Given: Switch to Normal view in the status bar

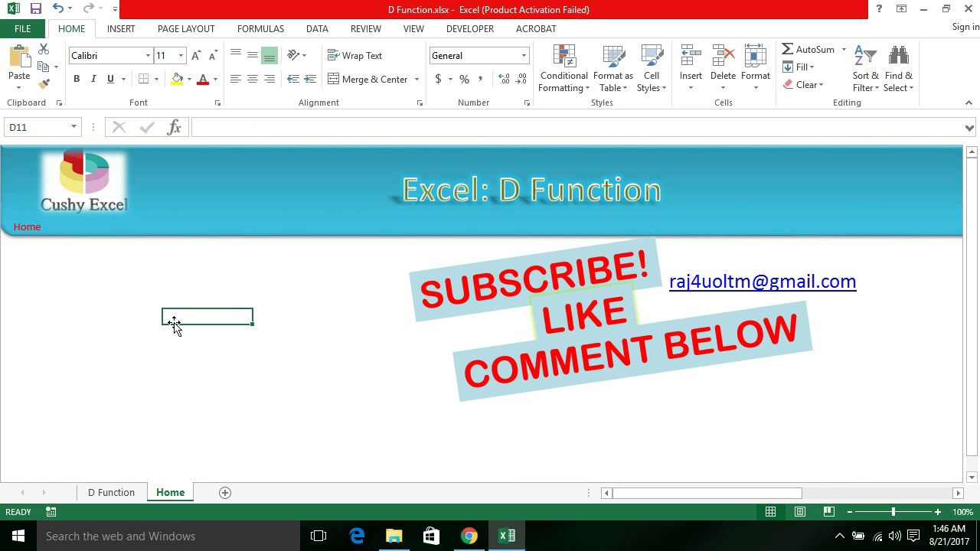Looking at the screenshot, I should coord(771,511).
